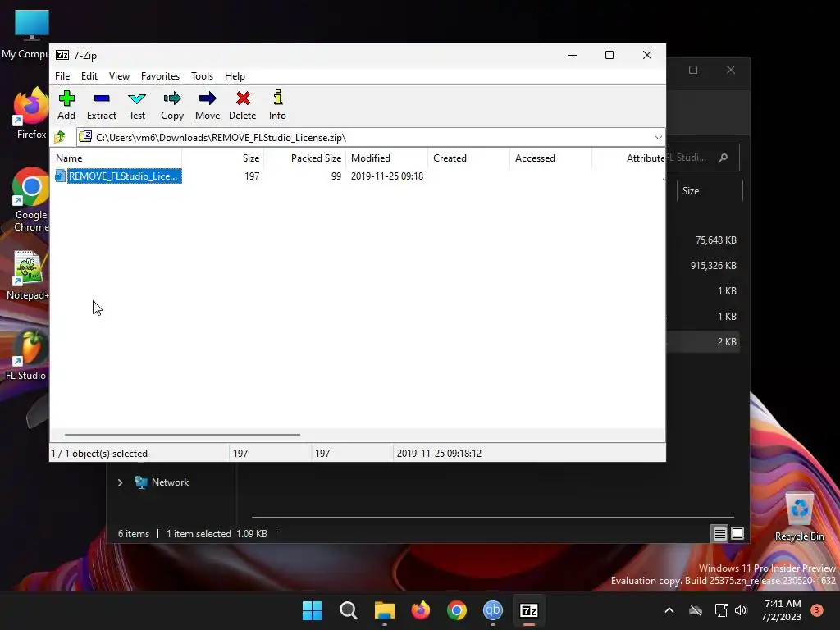
Task: Open the Recycle Bin desktop icon
Action: click(799, 517)
